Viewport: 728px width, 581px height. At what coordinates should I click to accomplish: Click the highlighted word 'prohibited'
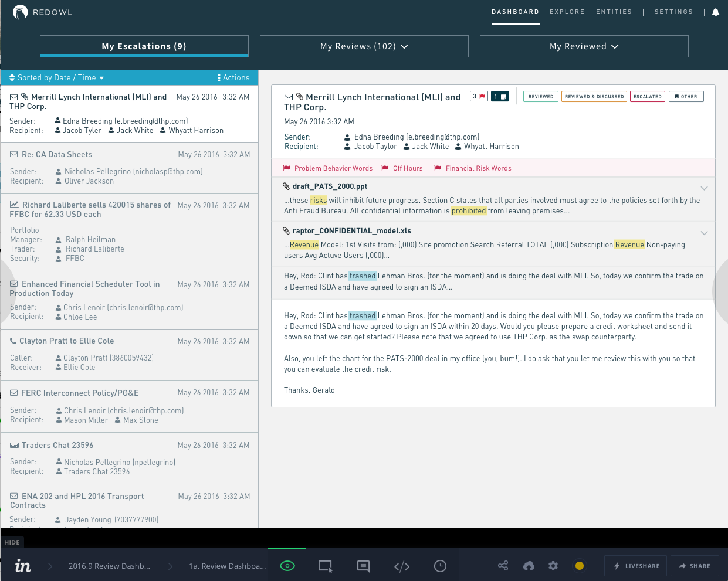click(x=469, y=210)
